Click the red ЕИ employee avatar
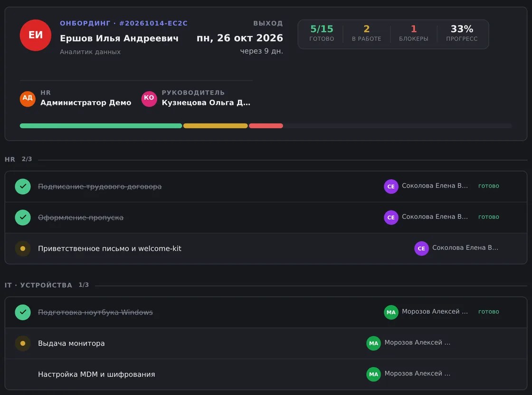 35,35
